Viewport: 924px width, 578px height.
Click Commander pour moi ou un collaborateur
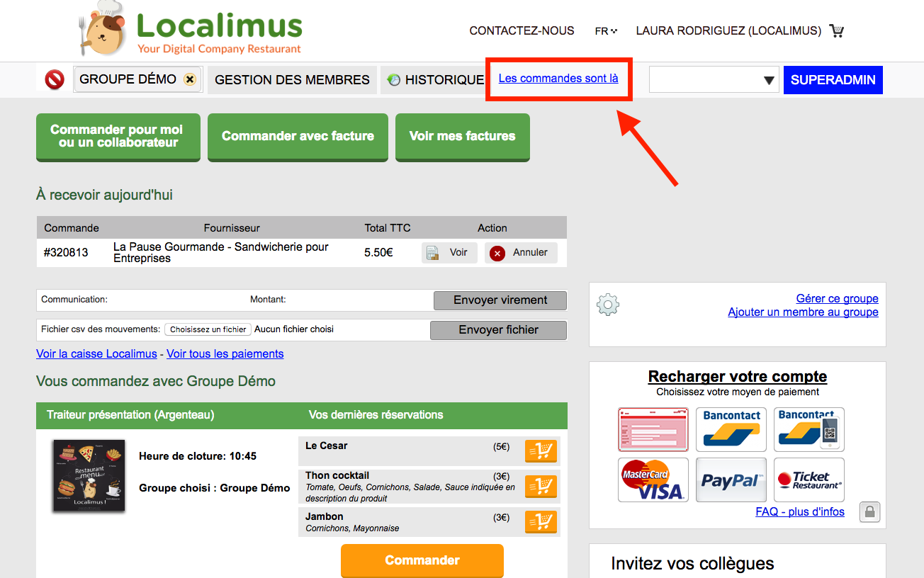pos(118,137)
